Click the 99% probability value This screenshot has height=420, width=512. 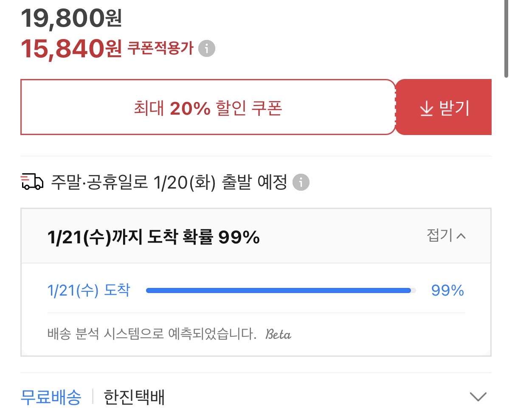pos(447,290)
